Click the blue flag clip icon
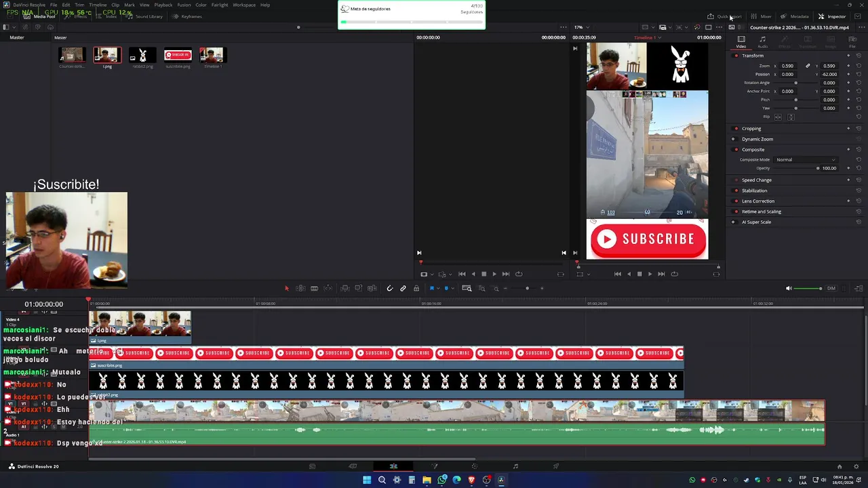Screen dimensions: 868x488 pos(431,288)
